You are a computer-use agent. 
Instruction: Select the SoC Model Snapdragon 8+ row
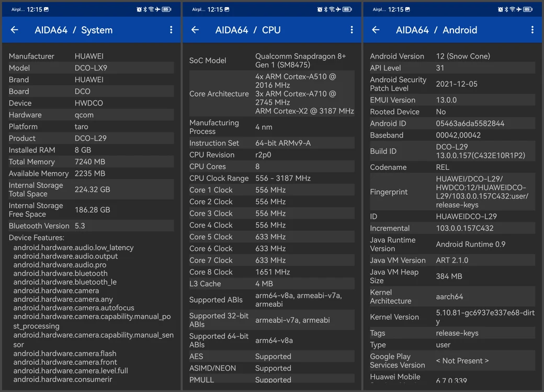(x=272, y=61)
